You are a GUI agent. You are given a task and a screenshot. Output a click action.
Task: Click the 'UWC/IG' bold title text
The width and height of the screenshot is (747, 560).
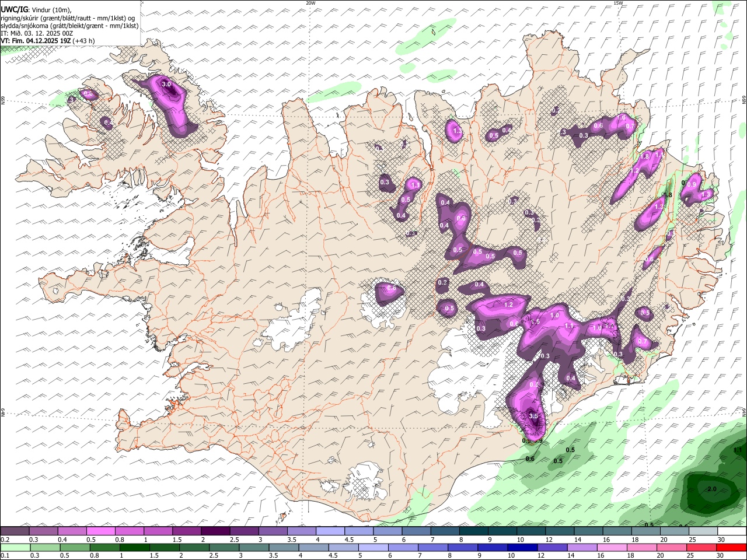(14, 9)
